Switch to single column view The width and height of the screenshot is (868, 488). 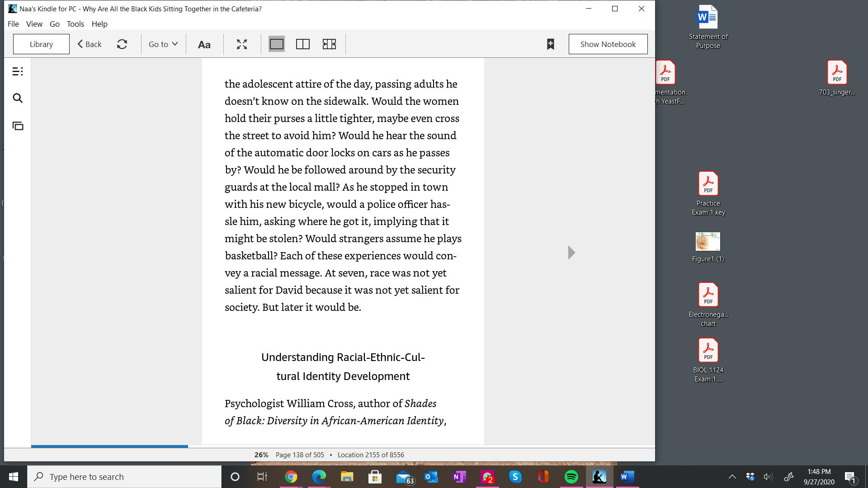[276, 44]
